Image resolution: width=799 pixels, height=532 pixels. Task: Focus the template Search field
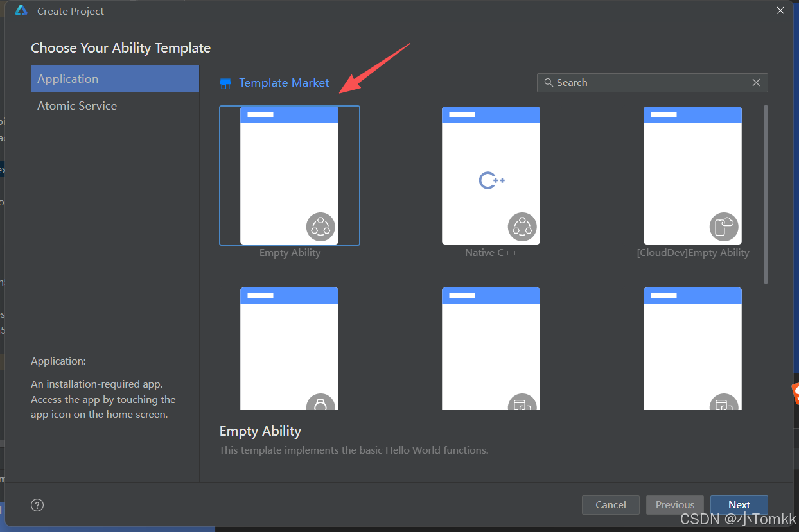652,82
